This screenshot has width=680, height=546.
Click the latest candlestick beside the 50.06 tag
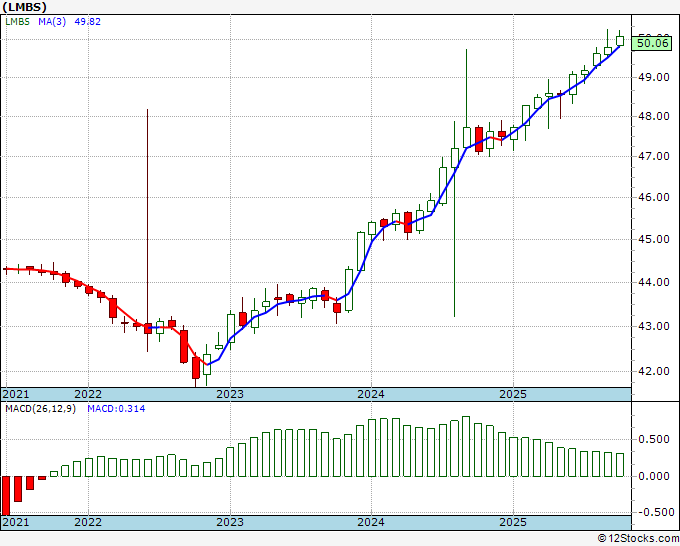click(620, 41)
